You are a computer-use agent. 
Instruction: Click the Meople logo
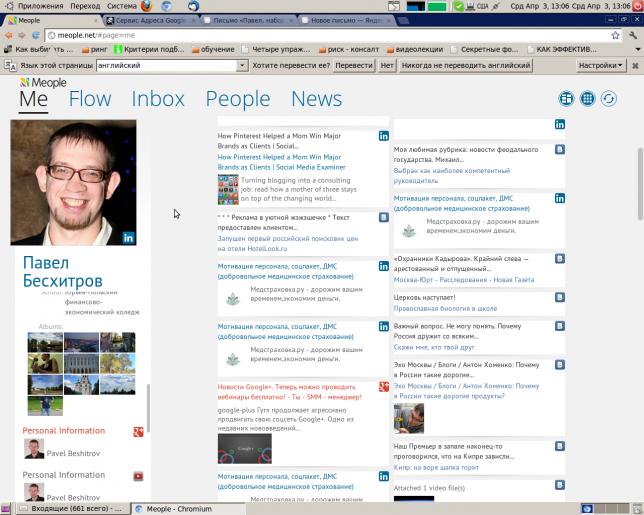tap(43, 83)
